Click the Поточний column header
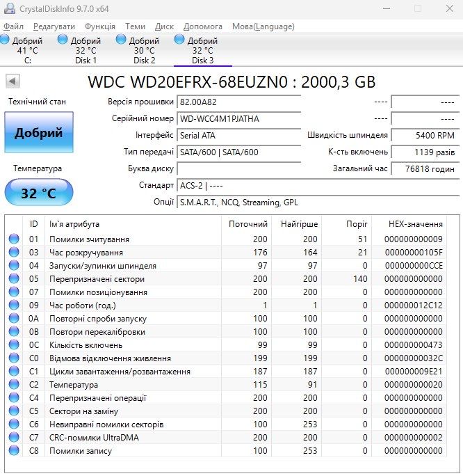463x476 pixels. pos(247,224)
